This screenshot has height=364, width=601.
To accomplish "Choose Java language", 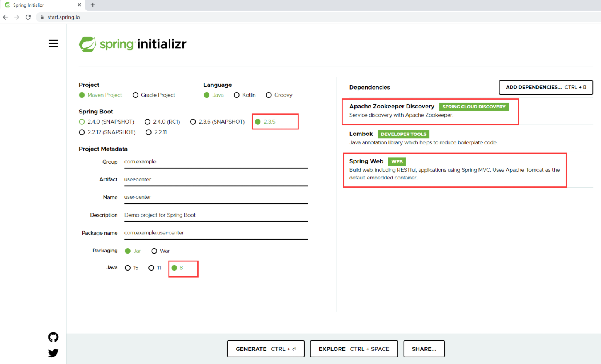I will pos(214,95).
